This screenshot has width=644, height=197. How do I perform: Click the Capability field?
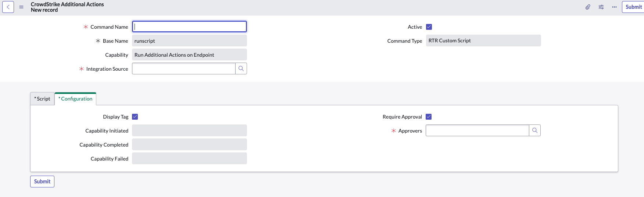click(x=189, y=54)
